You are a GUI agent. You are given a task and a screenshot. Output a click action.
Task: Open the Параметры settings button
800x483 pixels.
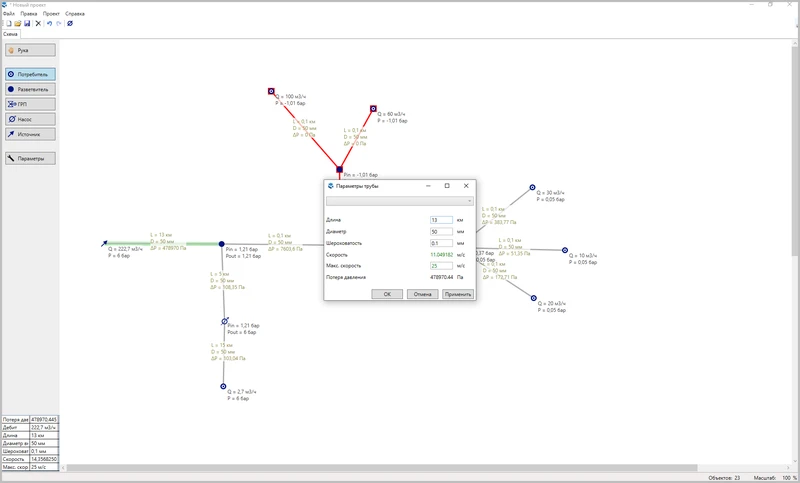click(29, 158)
